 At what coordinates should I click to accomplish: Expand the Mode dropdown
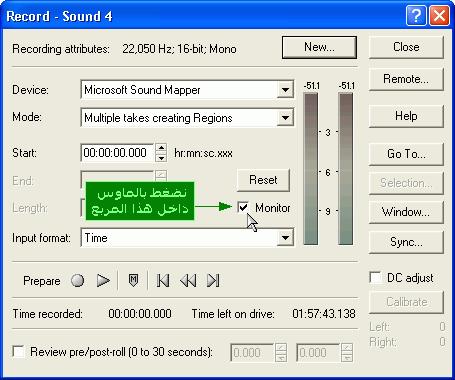[285, 117]
